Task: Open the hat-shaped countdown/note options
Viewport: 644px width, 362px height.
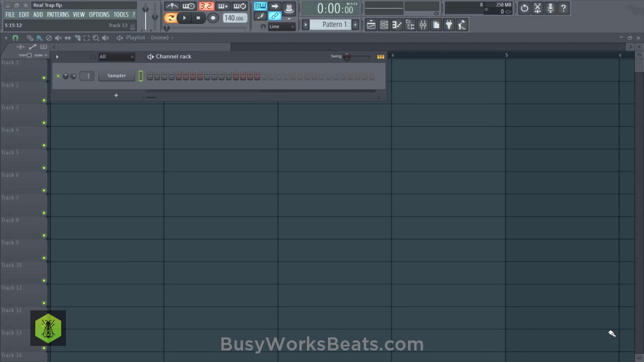Action: tap(289, 8)
